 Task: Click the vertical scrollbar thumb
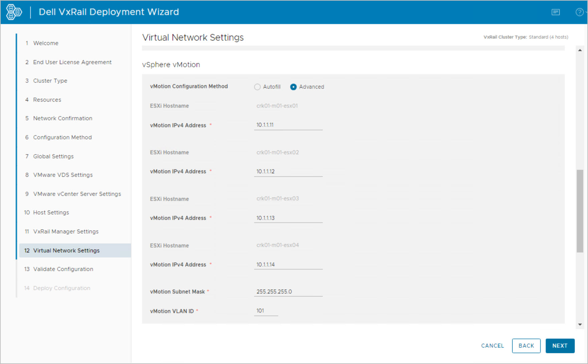pos(580,210)
